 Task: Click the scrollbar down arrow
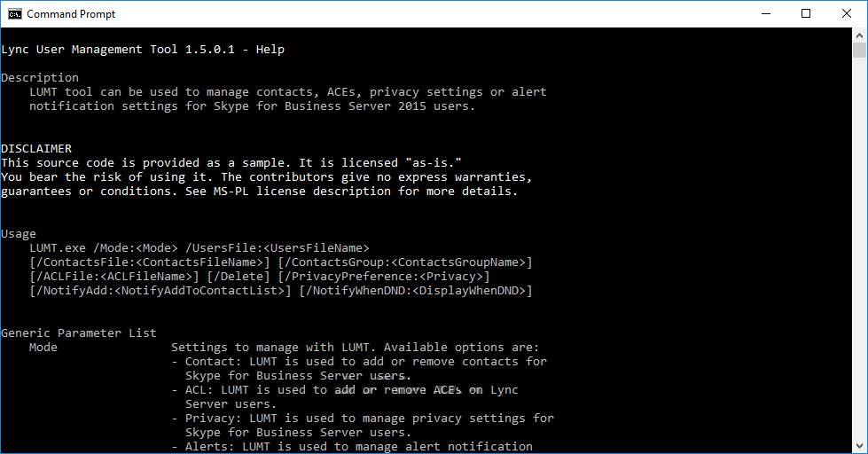pyautogui.click(x=859, y=446)
